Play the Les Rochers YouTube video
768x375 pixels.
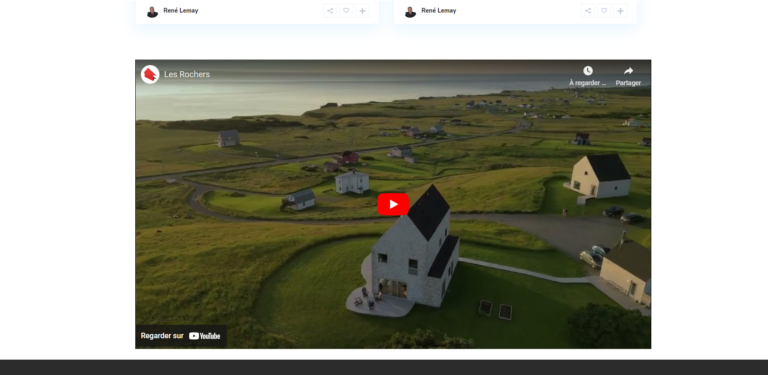tap(393, 204)
